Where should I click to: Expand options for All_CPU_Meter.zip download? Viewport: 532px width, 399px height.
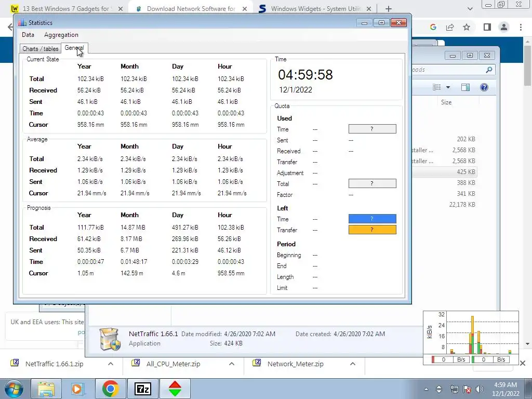pos(232,364)
